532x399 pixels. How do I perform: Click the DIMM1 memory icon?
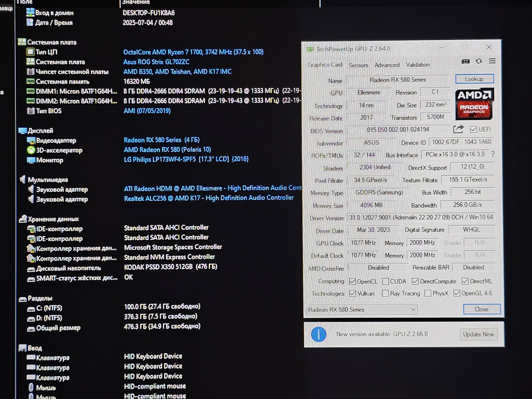(31, 91)
